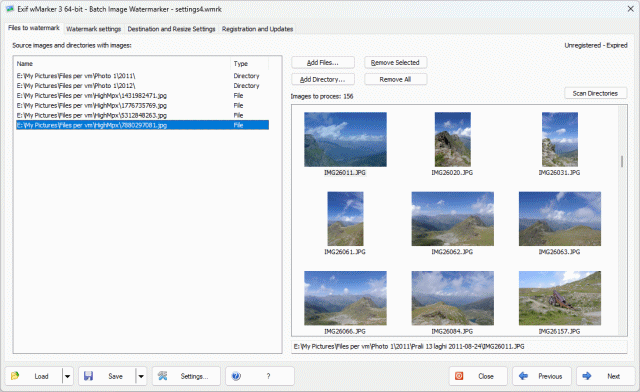
Task: Click the Scan Directories button
Action: [596, 93]
